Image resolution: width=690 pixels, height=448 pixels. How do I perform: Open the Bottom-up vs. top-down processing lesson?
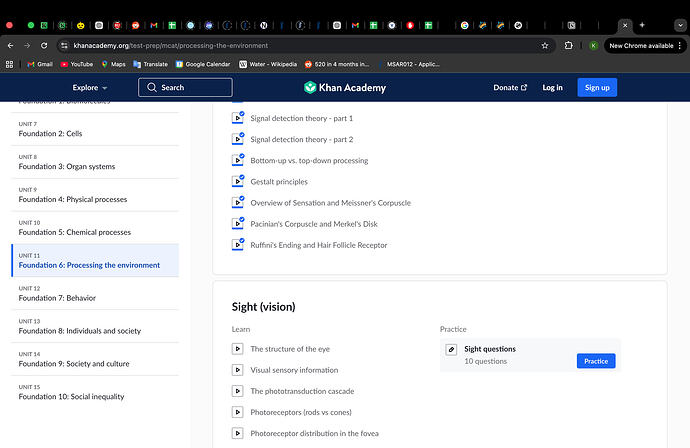tap(309, 161)
